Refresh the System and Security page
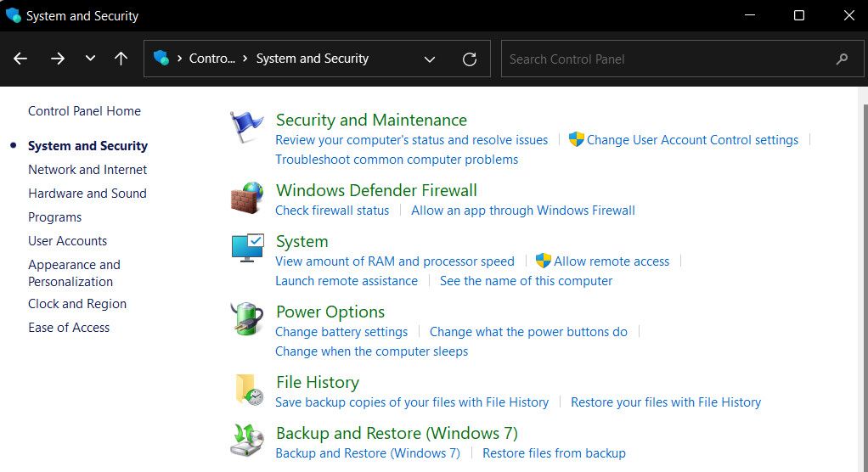868x472 pixels. point(470,59)
